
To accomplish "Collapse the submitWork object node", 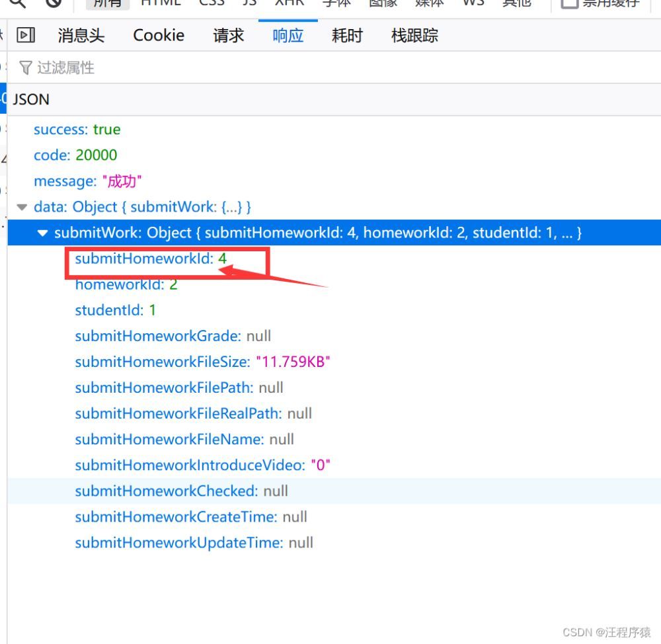I will point(43,233).
